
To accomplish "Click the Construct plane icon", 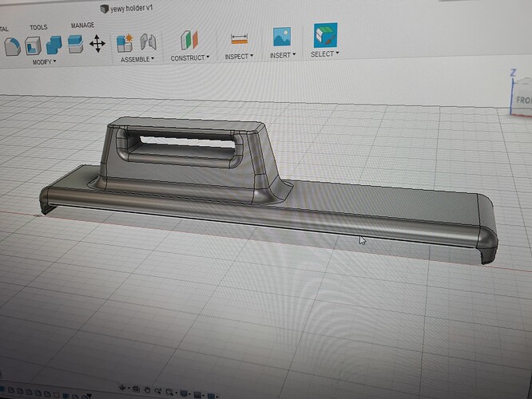I will (189, 40).
